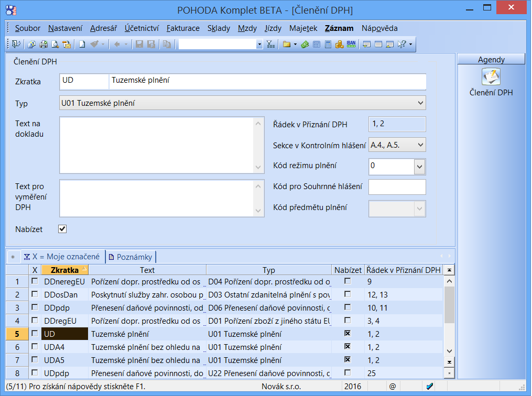Expand arrow next to help pointer icon

point(410,45)
